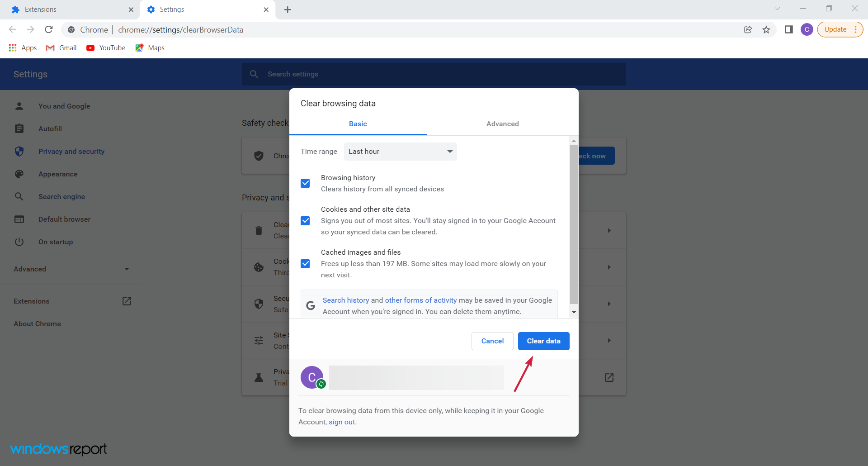
Task: Click inside the Search settings field
Action: (407, 74)
